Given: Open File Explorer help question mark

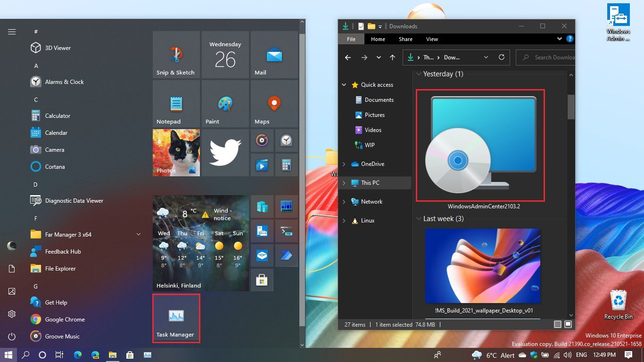Looking at the screenshot, I should (570, 39).
